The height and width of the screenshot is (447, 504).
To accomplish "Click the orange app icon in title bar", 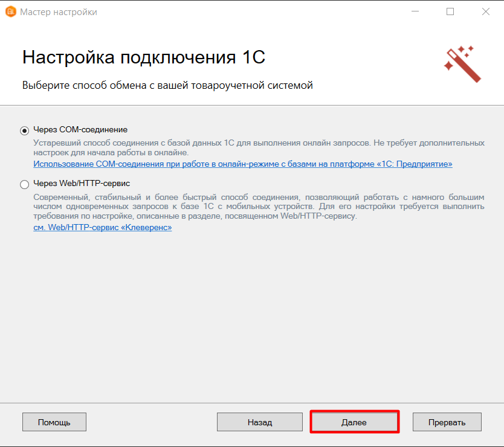I will click(11, 12).
